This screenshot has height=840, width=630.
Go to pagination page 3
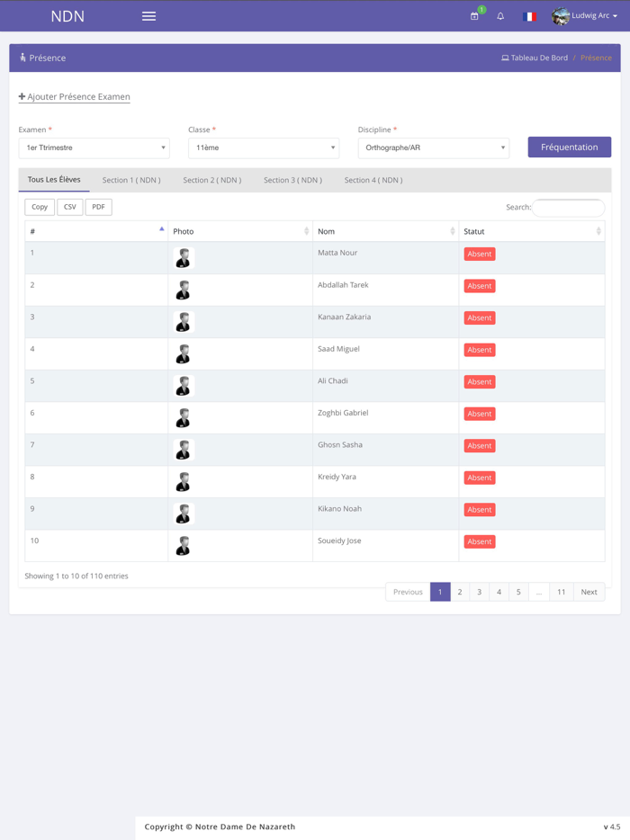[x=480, y=592]
